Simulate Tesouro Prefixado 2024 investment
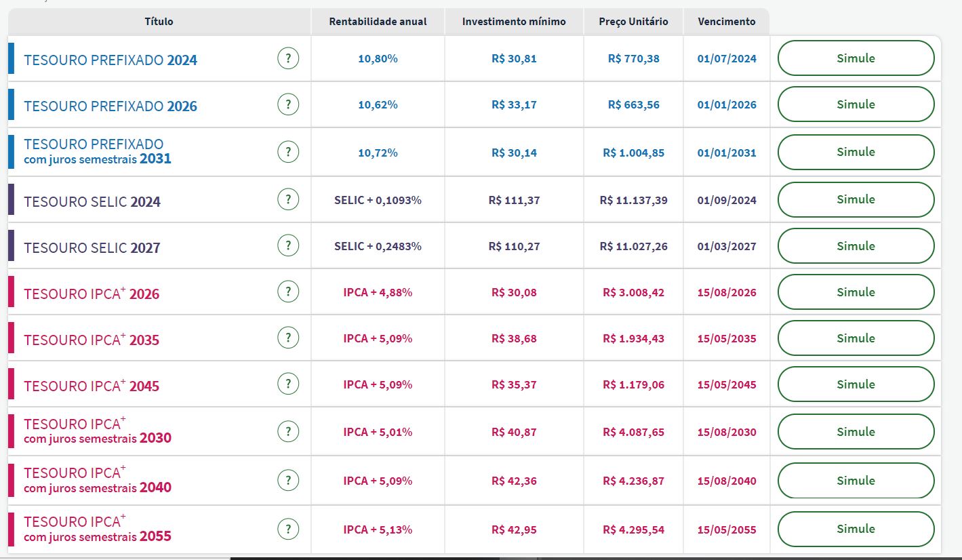 856,58
